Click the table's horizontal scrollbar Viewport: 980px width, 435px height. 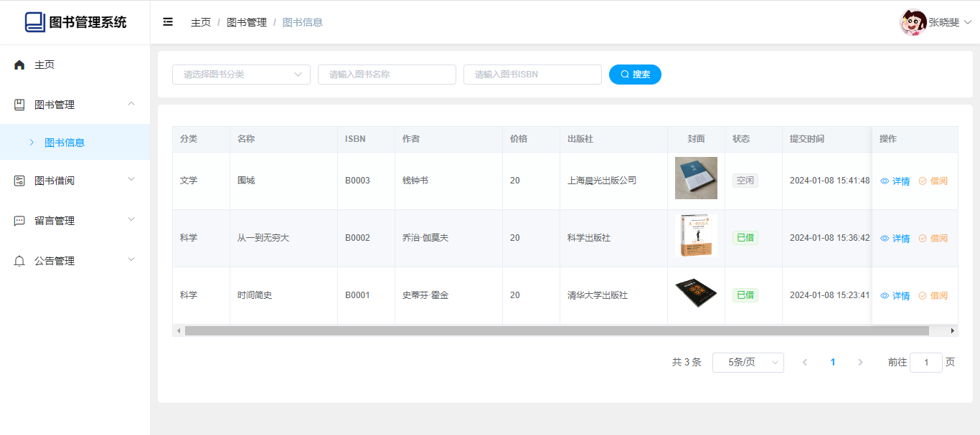556,331
